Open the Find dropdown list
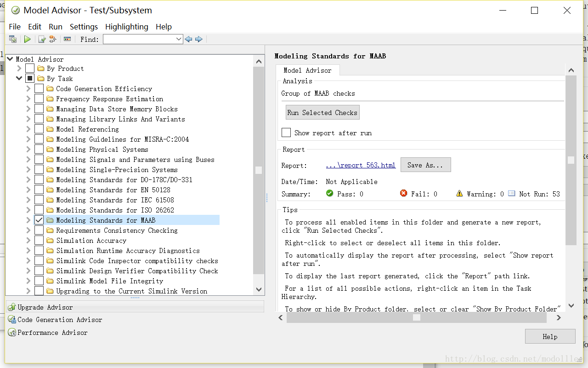 pyautogui.click(x=179, y=40)
